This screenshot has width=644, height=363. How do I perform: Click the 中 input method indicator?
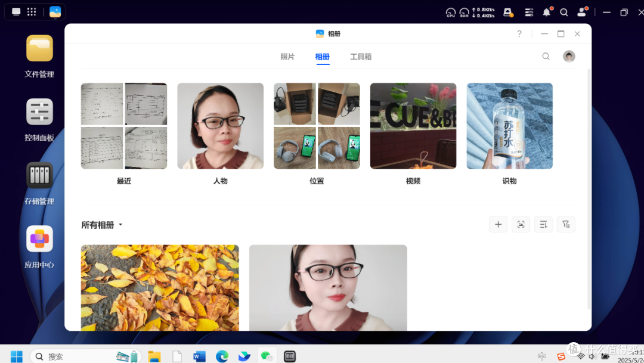(541, 356)
